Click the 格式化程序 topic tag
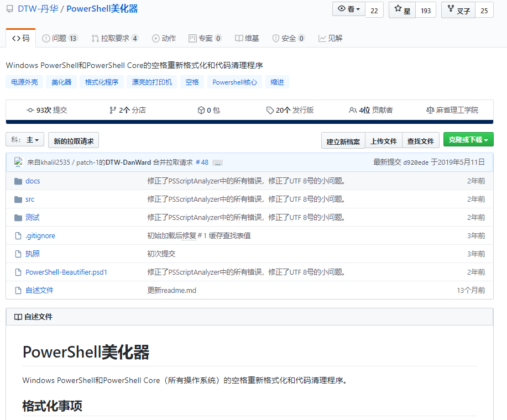 (102, 82)
